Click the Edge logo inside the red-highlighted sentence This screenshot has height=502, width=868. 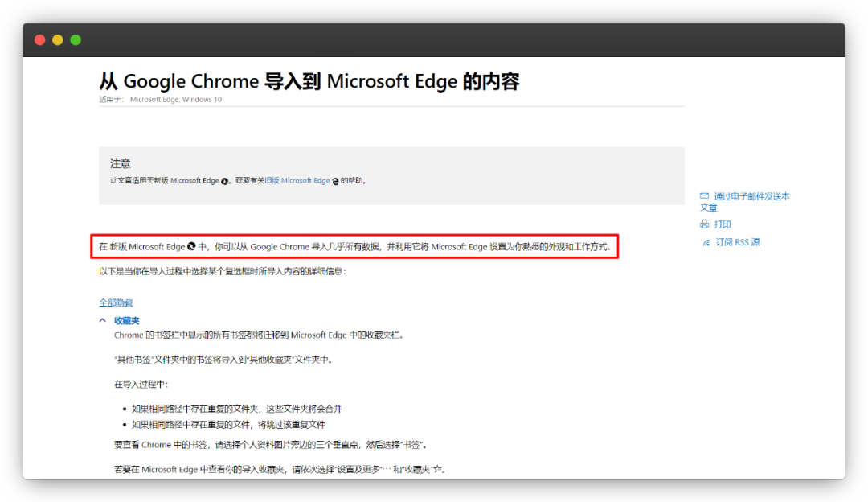[190, 246]
